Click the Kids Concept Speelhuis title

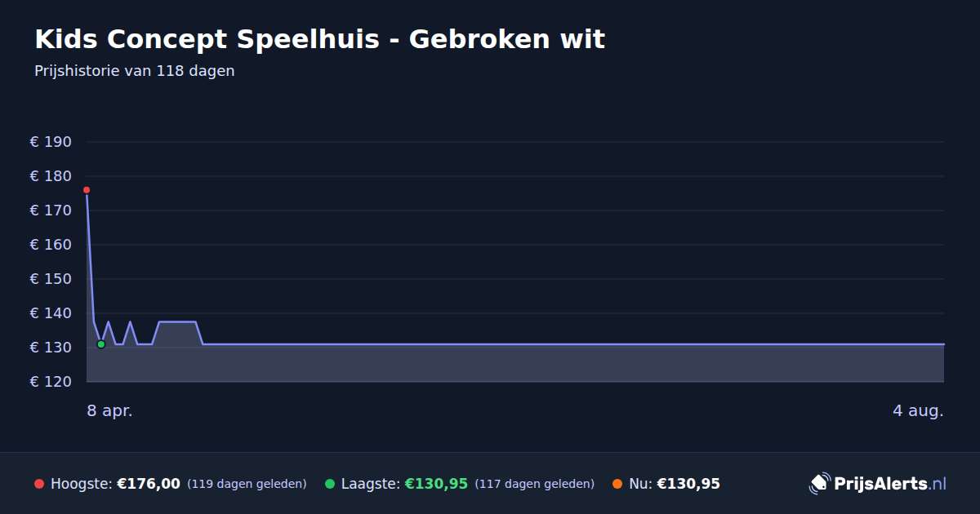coord(320,38)
